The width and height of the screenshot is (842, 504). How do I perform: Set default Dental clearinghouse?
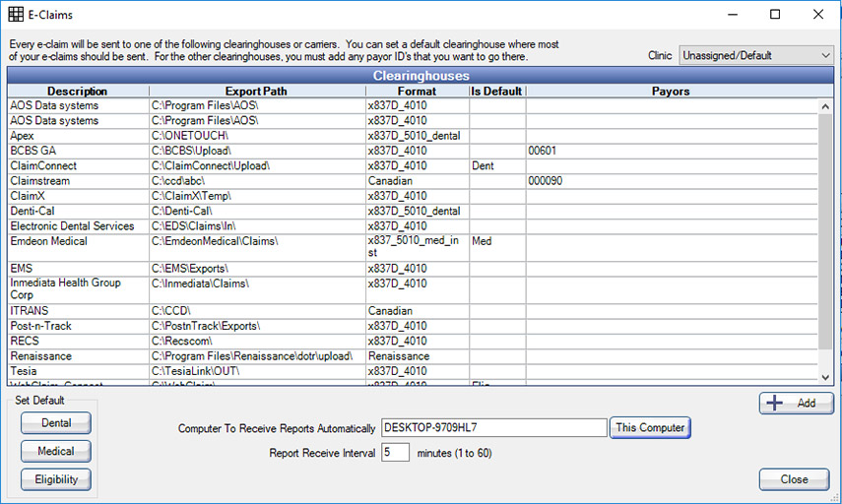pyautogui.click(x=56, y=423)
